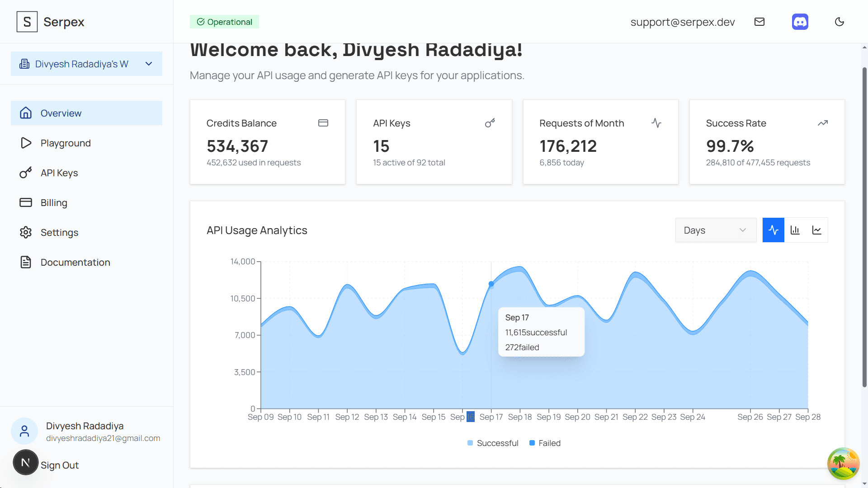Switch chart to bar chart view

click(x=795, y=230)
